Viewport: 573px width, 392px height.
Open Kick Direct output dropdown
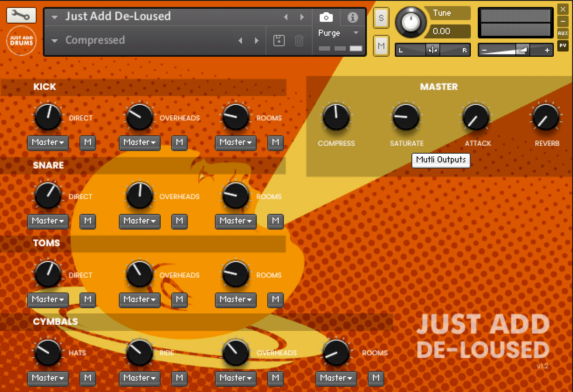pos(48,142)
